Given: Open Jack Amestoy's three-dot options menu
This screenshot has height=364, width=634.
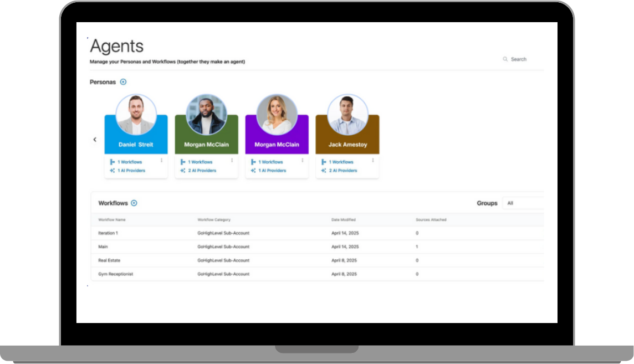Looking at the screenshot, I should [373, 161].
